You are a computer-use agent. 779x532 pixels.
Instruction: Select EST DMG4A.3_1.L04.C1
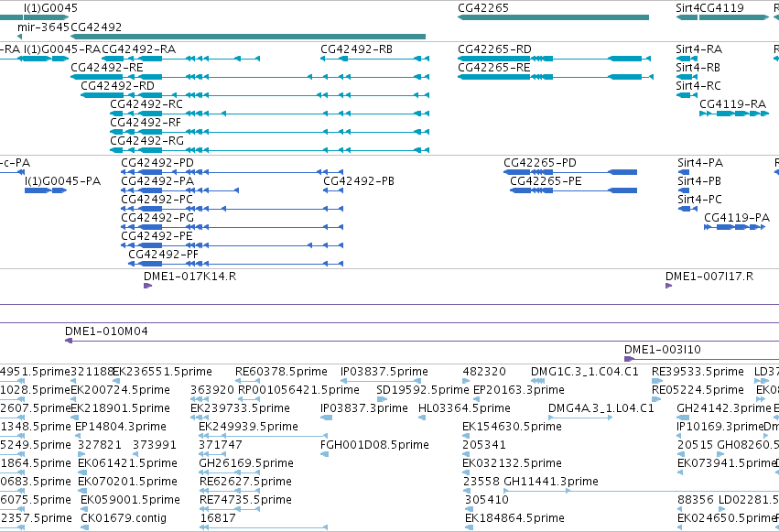click(580, 418)
